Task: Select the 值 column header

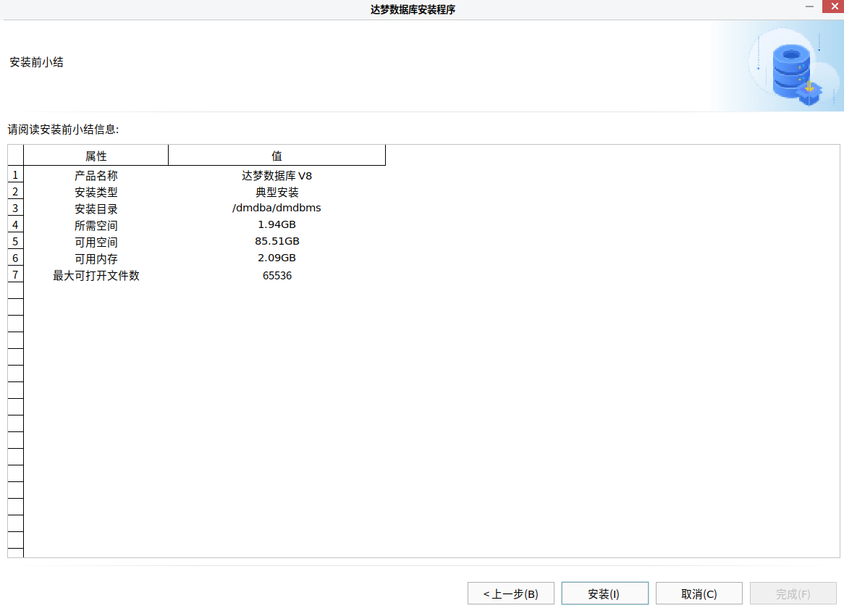Action: pyautogui.click(x=277, y=156)
